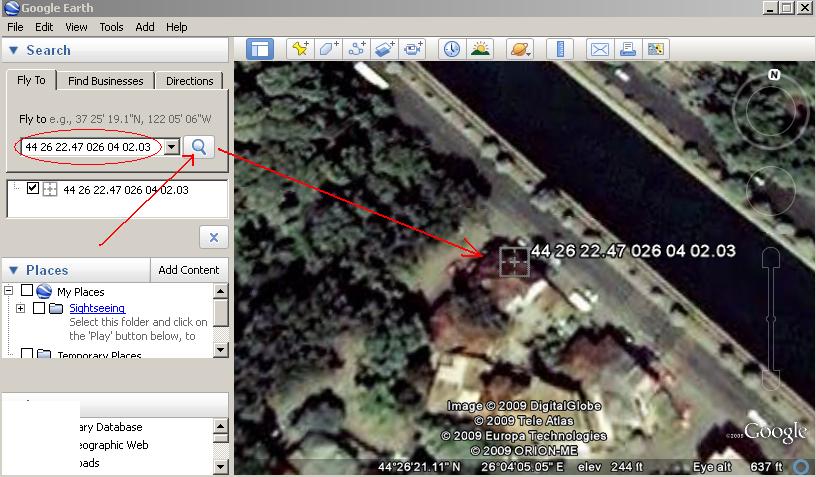
Task: Click the status bar longitude 26°04'05.05" E
Action: click(522, 467)
